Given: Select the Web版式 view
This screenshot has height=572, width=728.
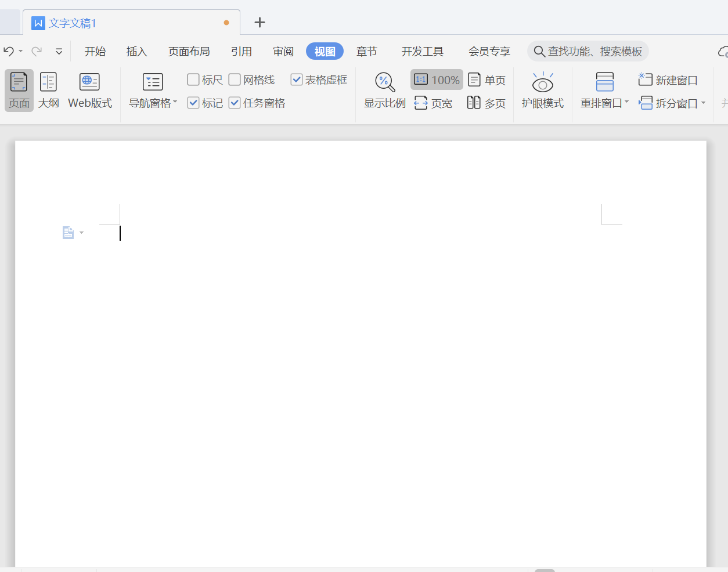Looking at the screenshot, I should [89, 90].
